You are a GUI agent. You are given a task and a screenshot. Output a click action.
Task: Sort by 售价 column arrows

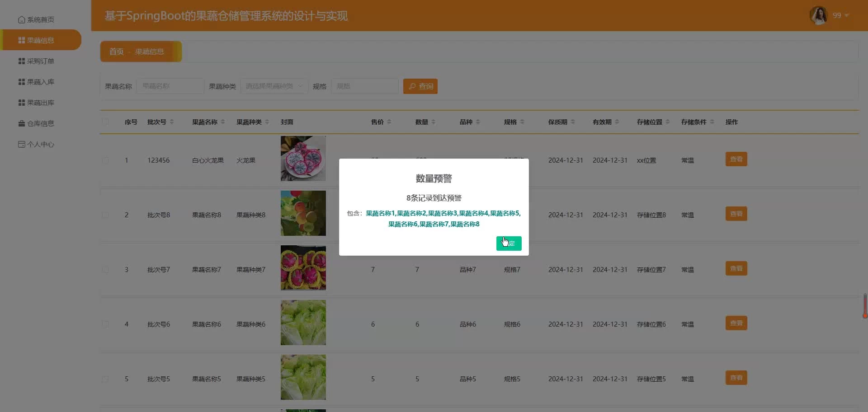coord(389,122)
